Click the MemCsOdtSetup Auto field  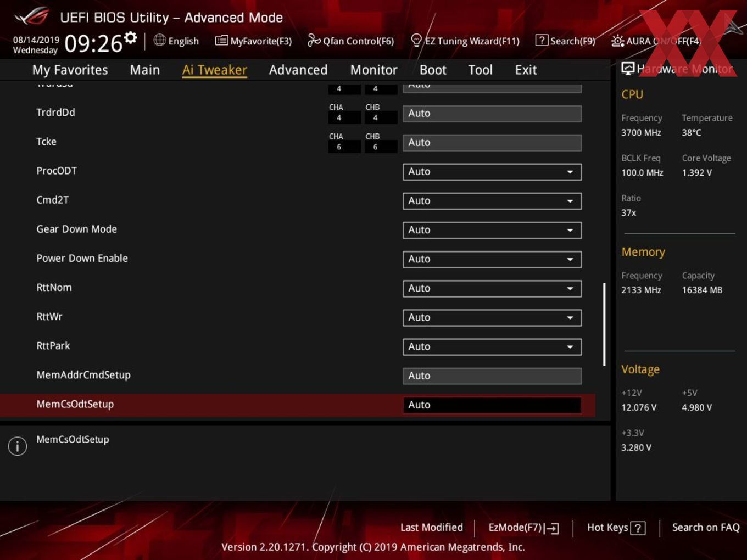tap(492, 405)
